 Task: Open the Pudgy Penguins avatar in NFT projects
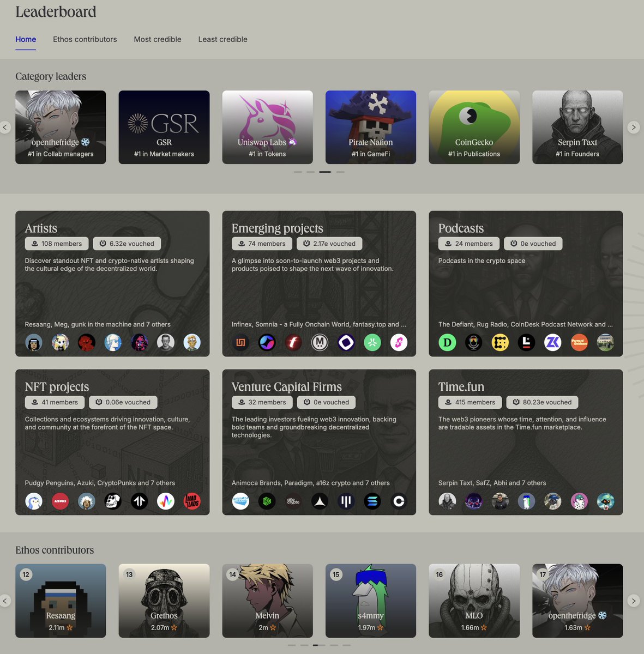point(34,501)
